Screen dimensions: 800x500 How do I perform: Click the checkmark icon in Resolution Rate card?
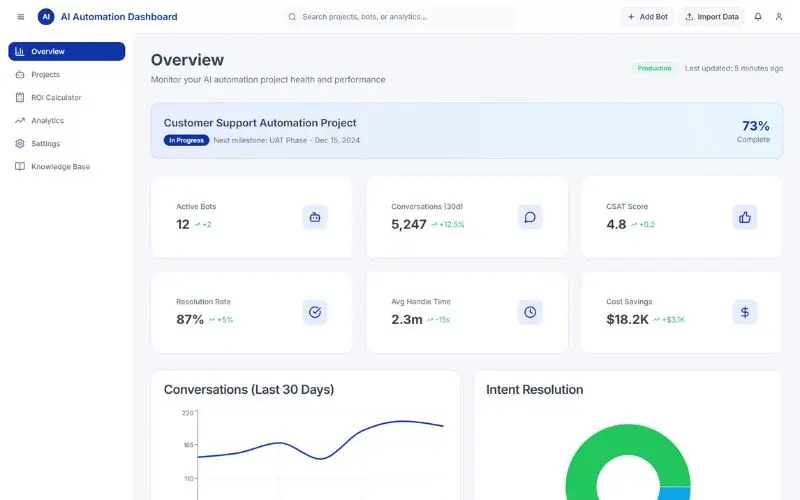point(315,312)
